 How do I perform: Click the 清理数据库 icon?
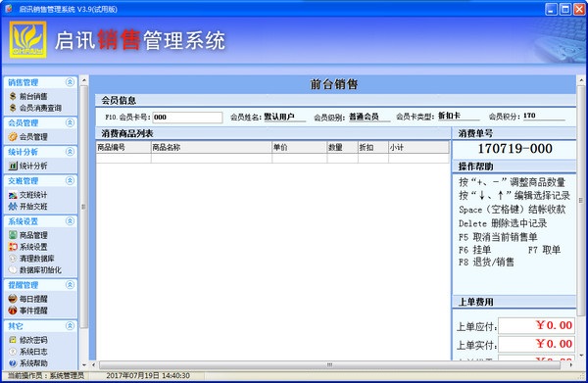(13, 259)
